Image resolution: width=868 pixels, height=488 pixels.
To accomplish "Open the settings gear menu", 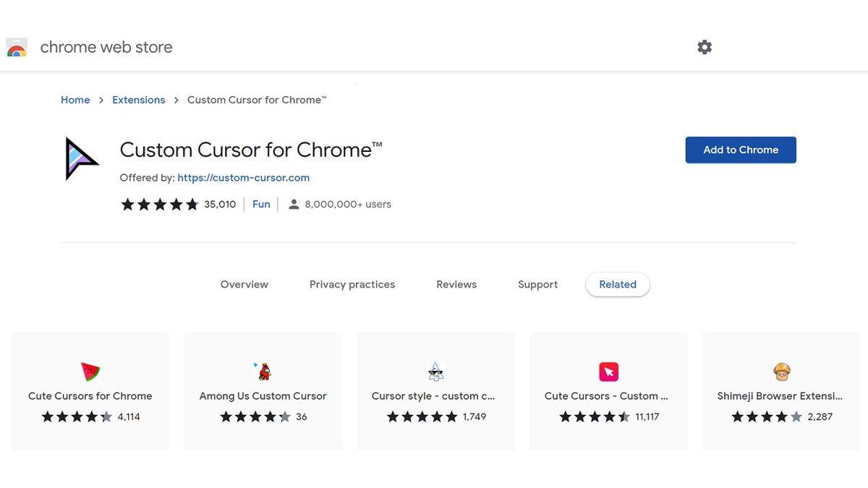I will click(705, 46).
